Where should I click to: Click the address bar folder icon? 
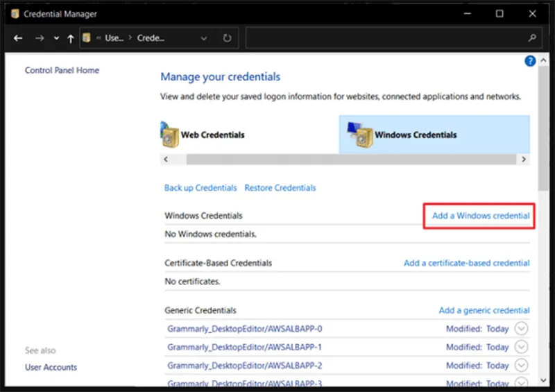[x=86, y=37]
